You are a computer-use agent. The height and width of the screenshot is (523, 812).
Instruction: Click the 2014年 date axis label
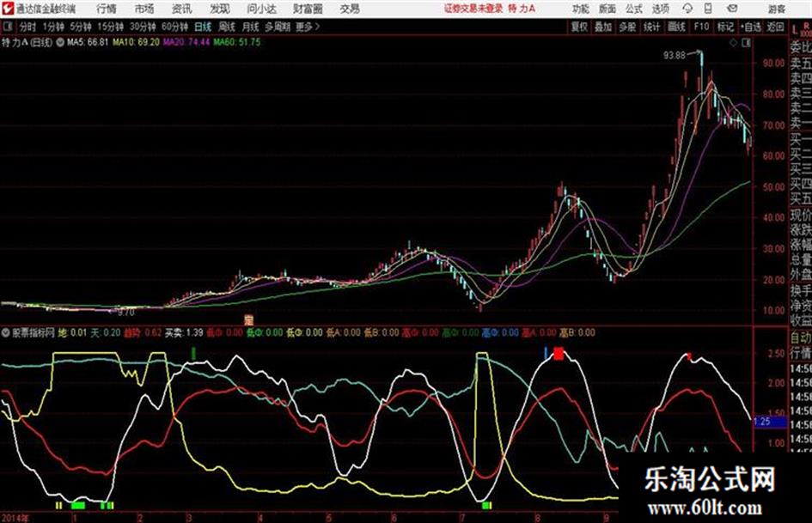tap(15, 518)
